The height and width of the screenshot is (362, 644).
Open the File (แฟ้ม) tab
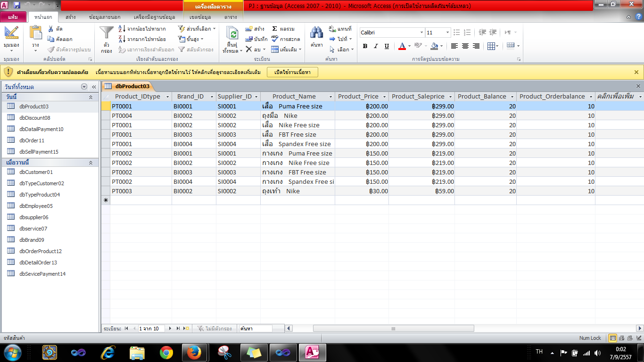(x=13, y=17)
